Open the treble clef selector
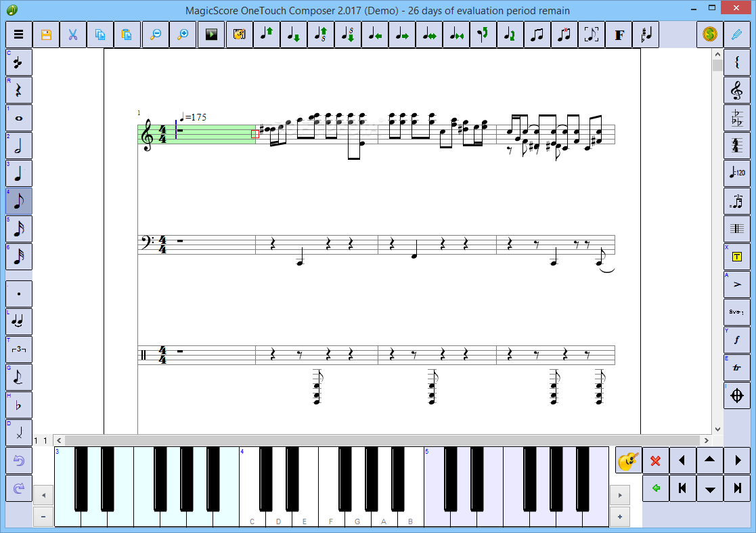 coord(737,90)
